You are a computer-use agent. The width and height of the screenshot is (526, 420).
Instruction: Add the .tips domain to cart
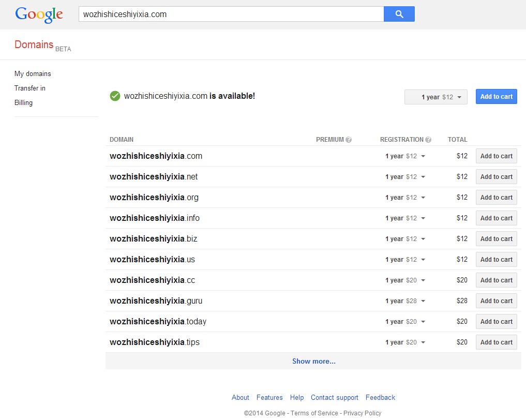[x=496, y=342]
